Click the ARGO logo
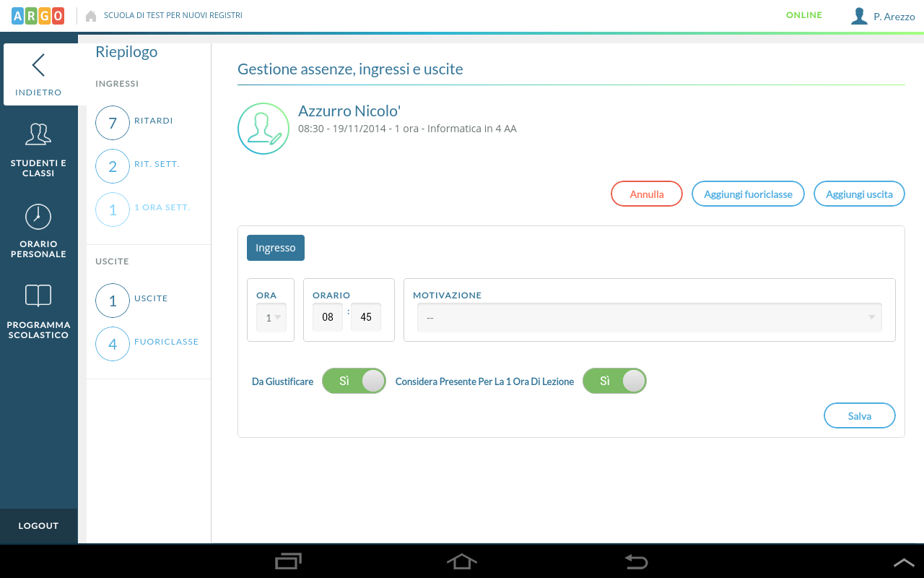Image resolution: width=924 pixels, height=578 pixels. 38,16
